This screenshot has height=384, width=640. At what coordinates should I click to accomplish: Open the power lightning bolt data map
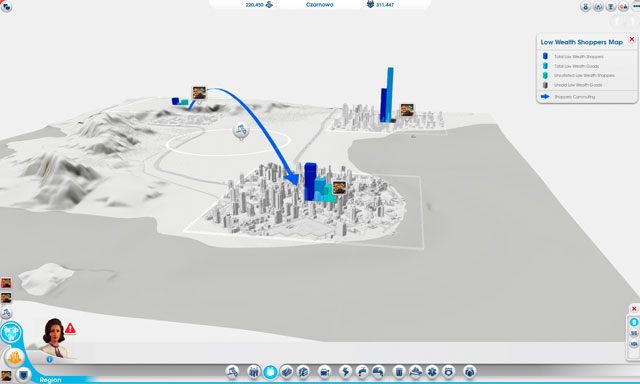[x=345, y=372]
